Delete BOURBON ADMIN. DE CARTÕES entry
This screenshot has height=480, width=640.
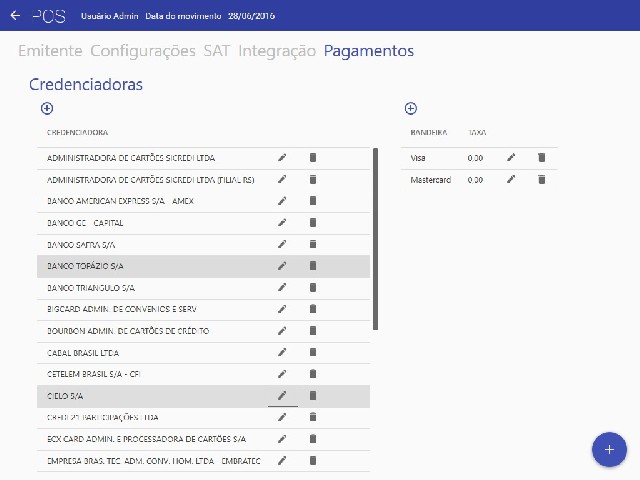tap(313, 331)
